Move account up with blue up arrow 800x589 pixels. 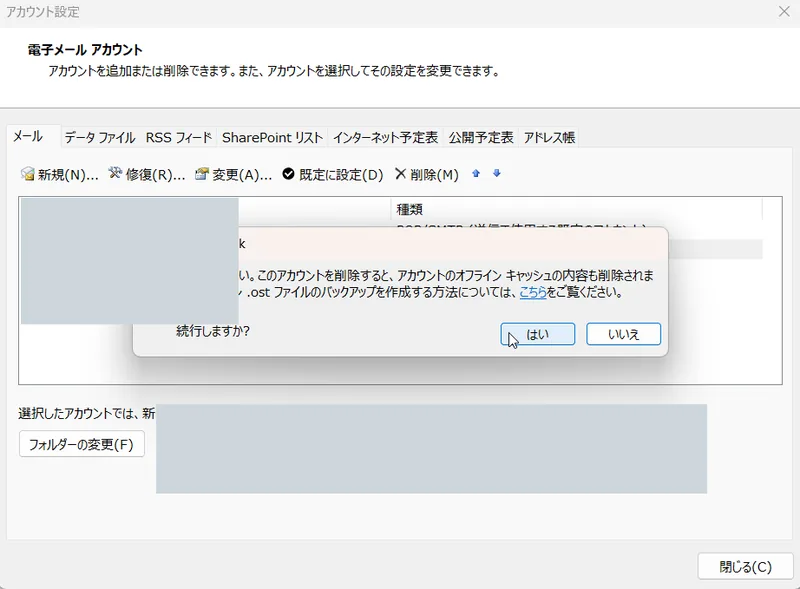(x=476, y=174)
